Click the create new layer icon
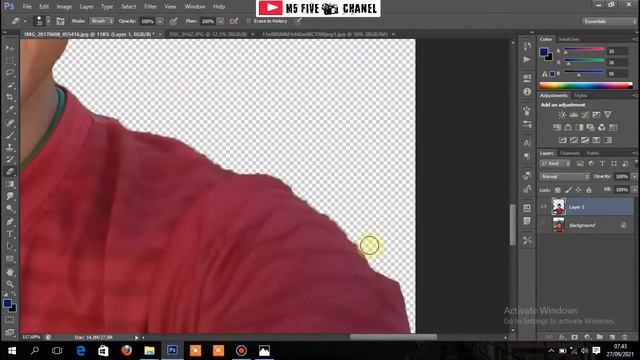 (x=612, y=337)
